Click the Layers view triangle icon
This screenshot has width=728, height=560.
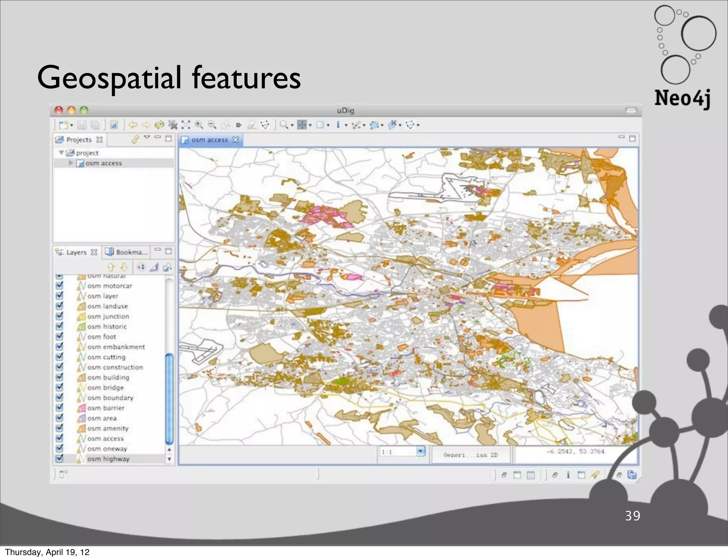[x=154, y=267]
